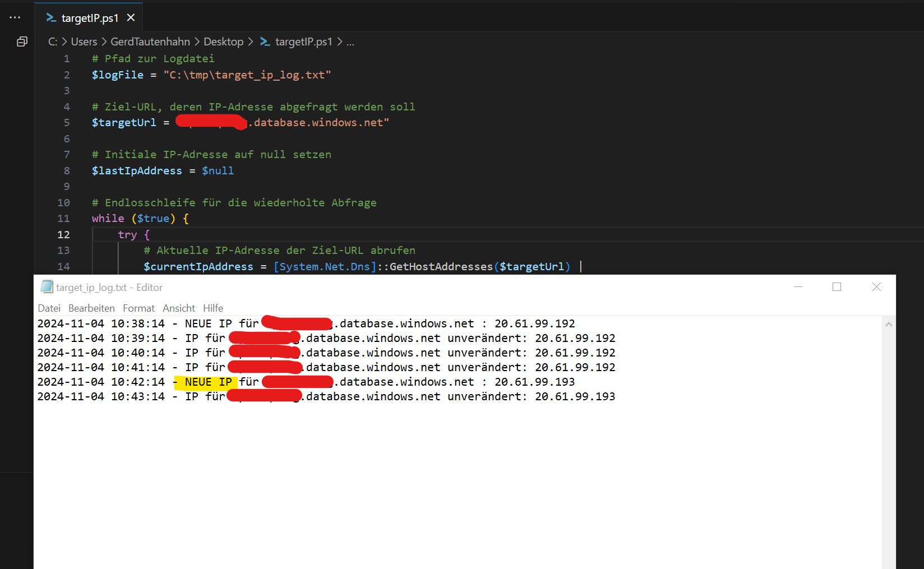Open the ellipsis more-actions menu in the sidebar
The width and height of the screenshot is (924, 569).
pyautogui.click(x=15, y=17)
